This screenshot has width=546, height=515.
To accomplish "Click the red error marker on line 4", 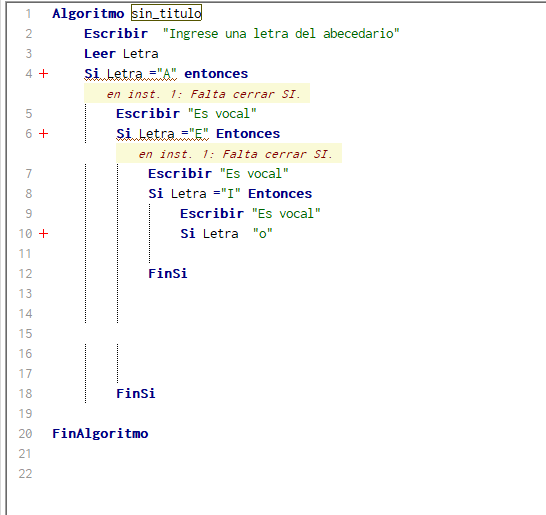I will [44, 73].
